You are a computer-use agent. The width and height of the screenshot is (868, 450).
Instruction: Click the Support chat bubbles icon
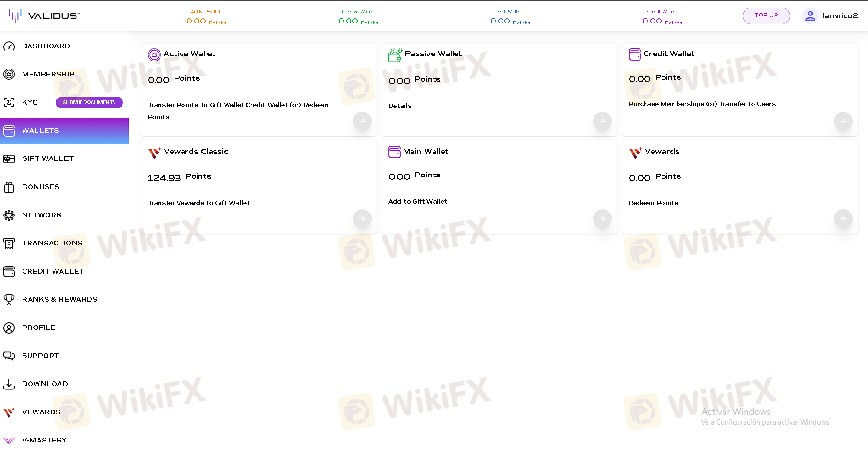click(x=9, y=356)
